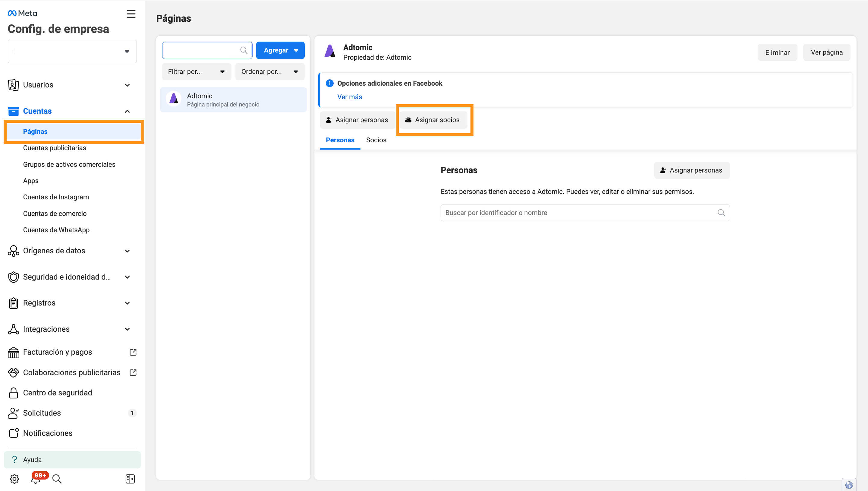Click the Integraciones triangle icon
This screenshot has width=868, height=491.
tap(13, 329)
